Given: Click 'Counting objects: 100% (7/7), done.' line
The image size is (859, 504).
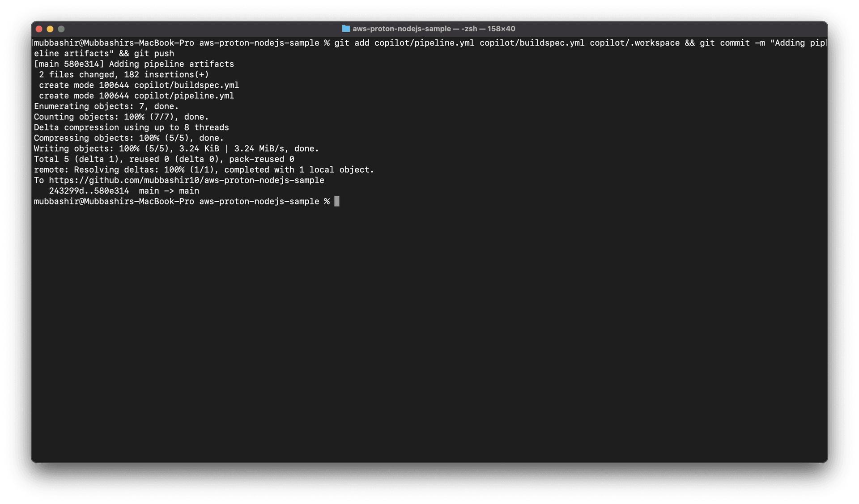Looking at the screenshot, I should coord(121,117).
